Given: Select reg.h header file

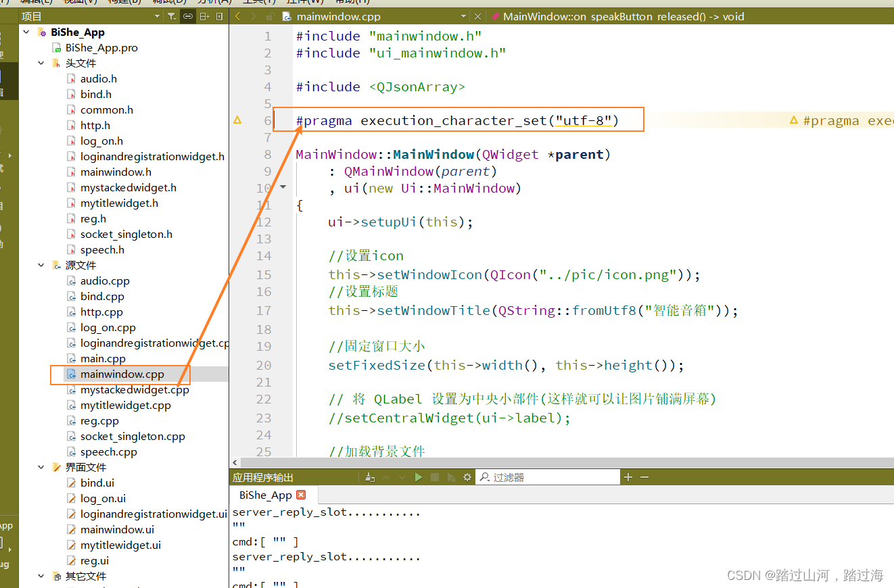Looking at the screenshot, I should 93,218.
